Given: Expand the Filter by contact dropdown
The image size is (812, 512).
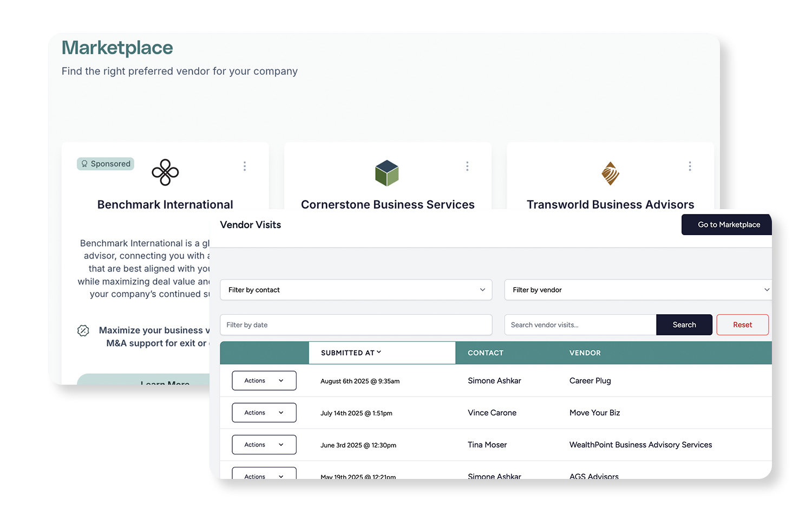Looking at the screenshot, I should pyautogui.click(x=356, y=290).
